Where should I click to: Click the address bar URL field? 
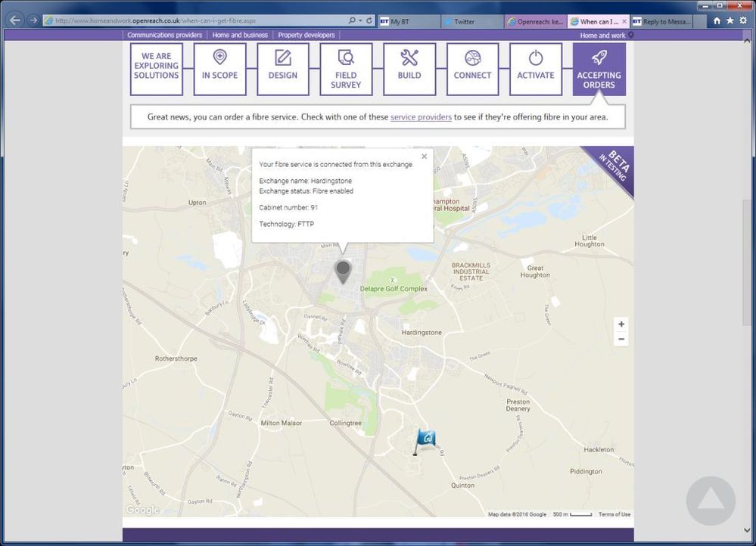pyautogui.click(x=193, y=20)
